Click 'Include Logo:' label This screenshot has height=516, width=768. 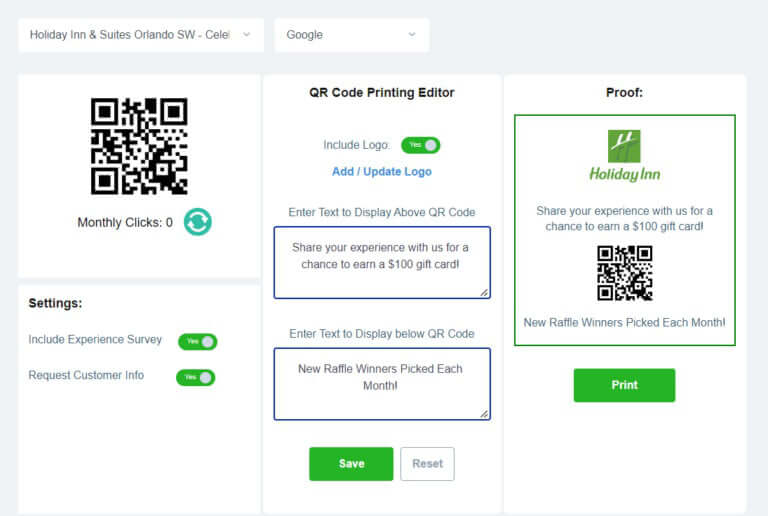(x=356, y=145)
